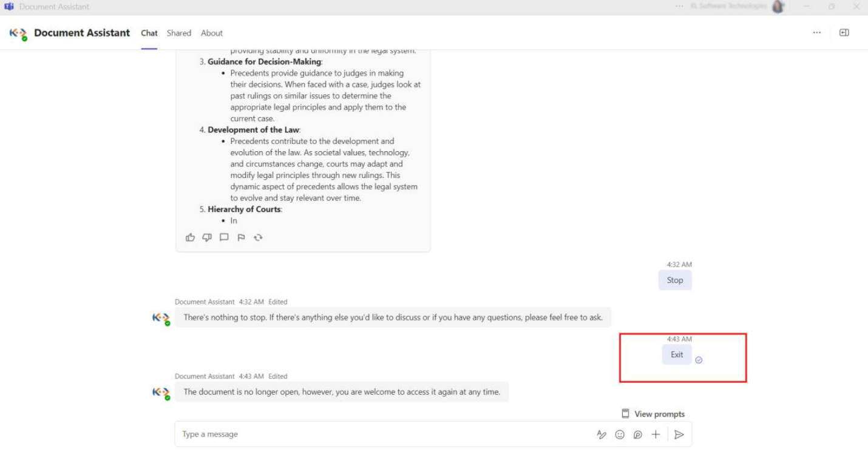Open the About tab
Screen dimensions: 868x455
pyautogui.click(x=212, y=33)
